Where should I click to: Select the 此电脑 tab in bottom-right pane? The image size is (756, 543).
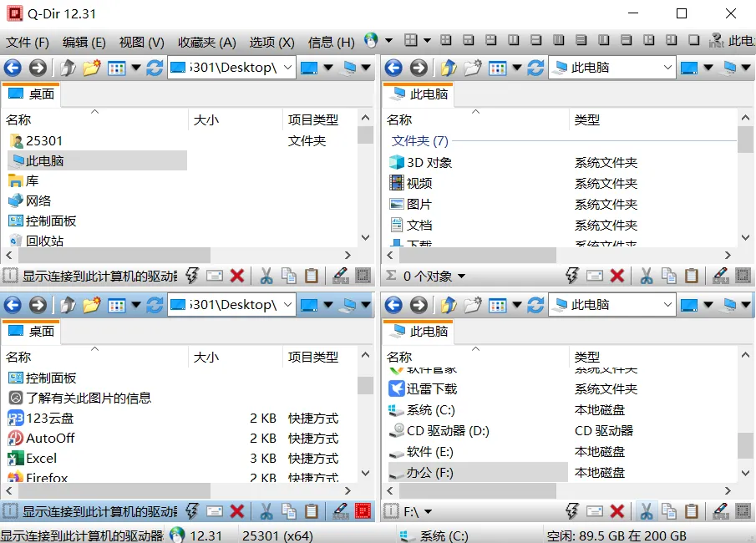(x=419, y=332)
